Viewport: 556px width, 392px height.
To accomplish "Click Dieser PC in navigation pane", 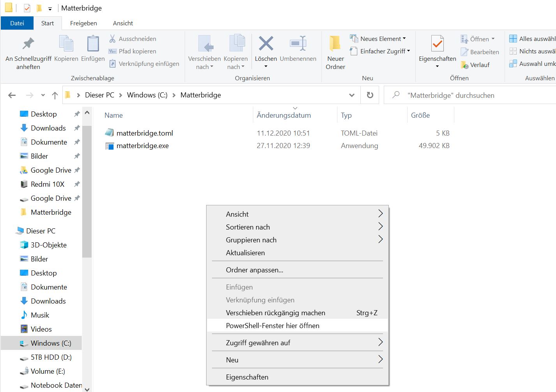I will 35,231.
